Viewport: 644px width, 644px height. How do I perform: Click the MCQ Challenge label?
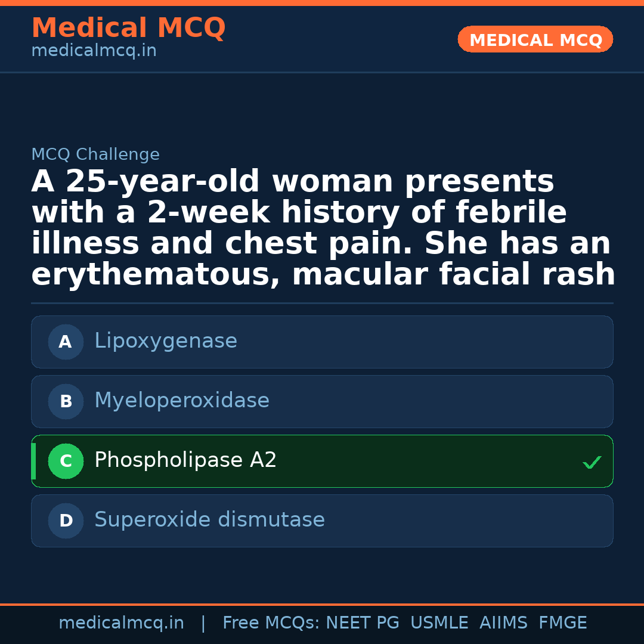pyautogui.click(x=95, y=155)
